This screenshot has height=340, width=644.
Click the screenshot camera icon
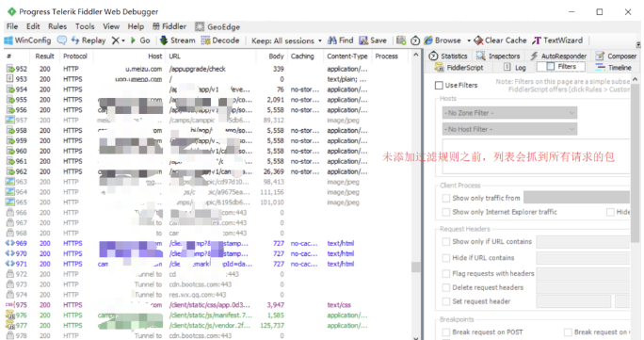click(x=401, y=40)
